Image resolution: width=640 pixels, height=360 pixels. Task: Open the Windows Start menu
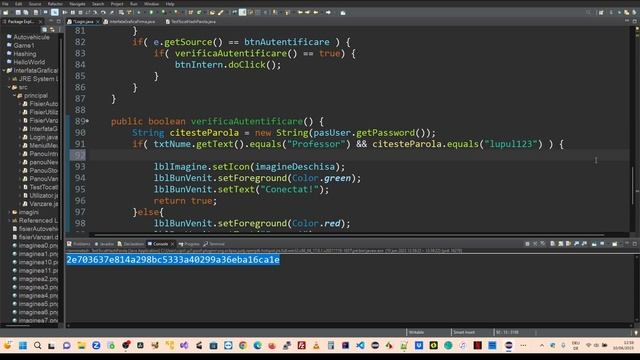23,345
